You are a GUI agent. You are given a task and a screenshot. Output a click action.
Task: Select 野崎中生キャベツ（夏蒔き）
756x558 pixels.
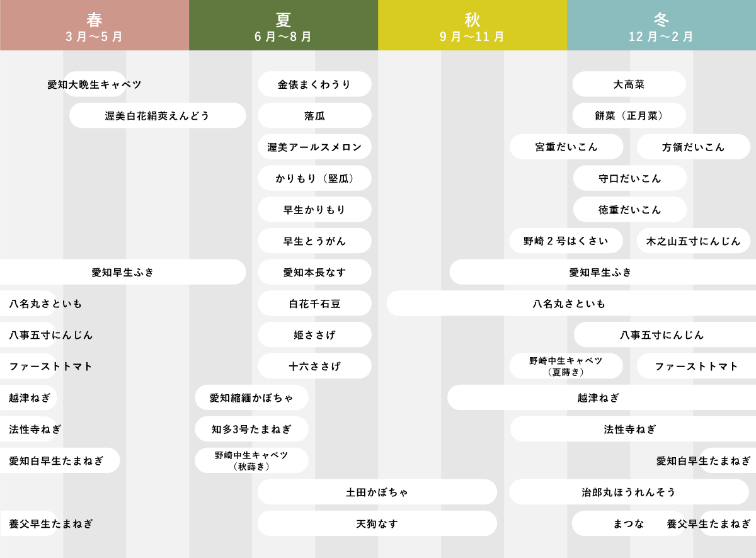pos(566,366)
